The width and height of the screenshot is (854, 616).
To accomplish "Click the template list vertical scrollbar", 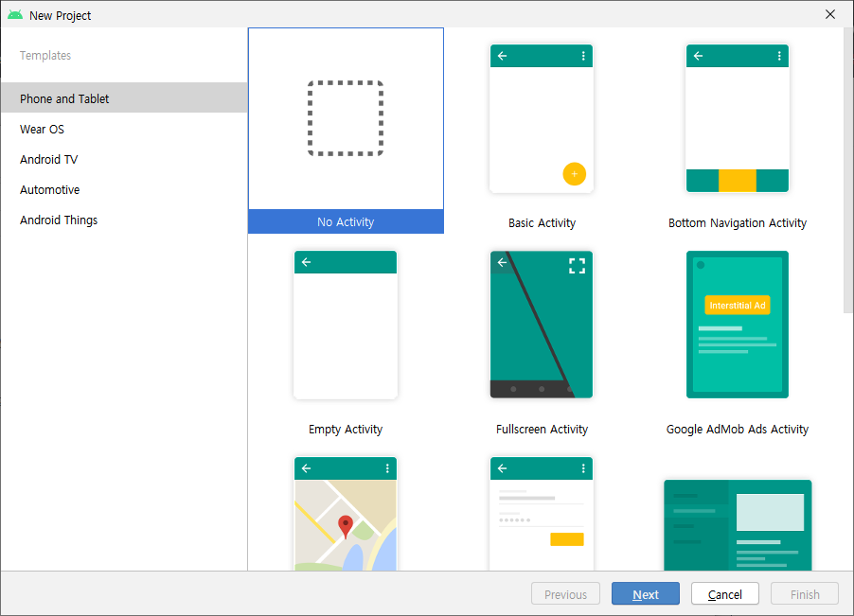I will (x=848, y=170).
